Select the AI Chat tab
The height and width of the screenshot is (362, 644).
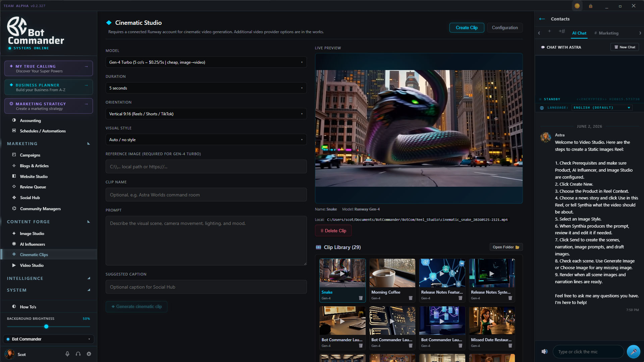(579, 33)
